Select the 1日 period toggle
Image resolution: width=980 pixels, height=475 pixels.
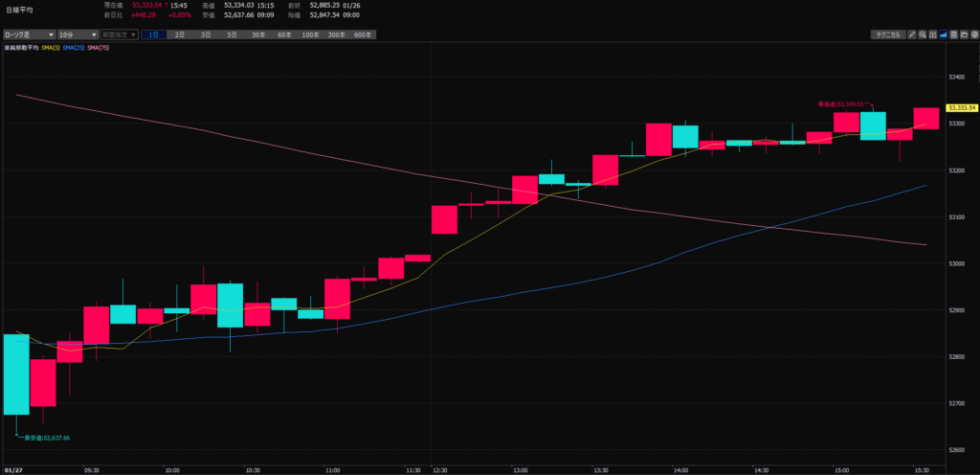pyautogui.click(x=153, y=34)
